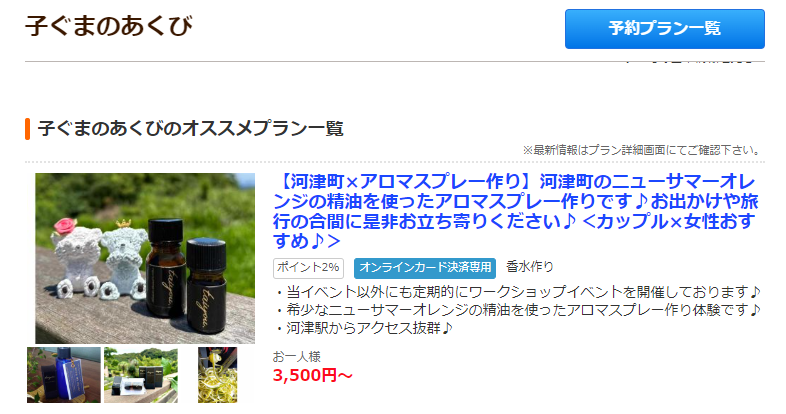Image resolution: width=786 pixels, height=414 pixels.
Task: View the garden gift box thumbnail
Action: pyautogui.click(x=141, y=375)
